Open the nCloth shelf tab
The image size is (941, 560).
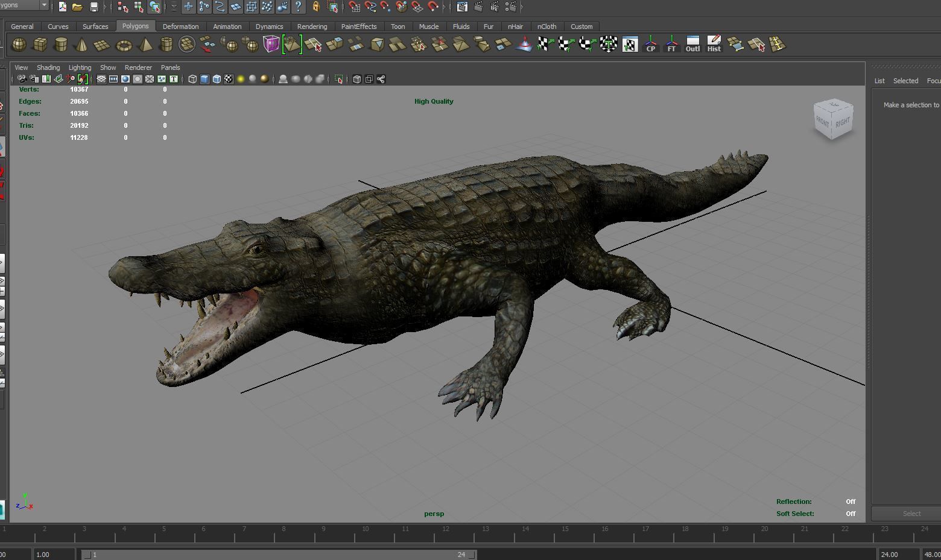[547, 27]
